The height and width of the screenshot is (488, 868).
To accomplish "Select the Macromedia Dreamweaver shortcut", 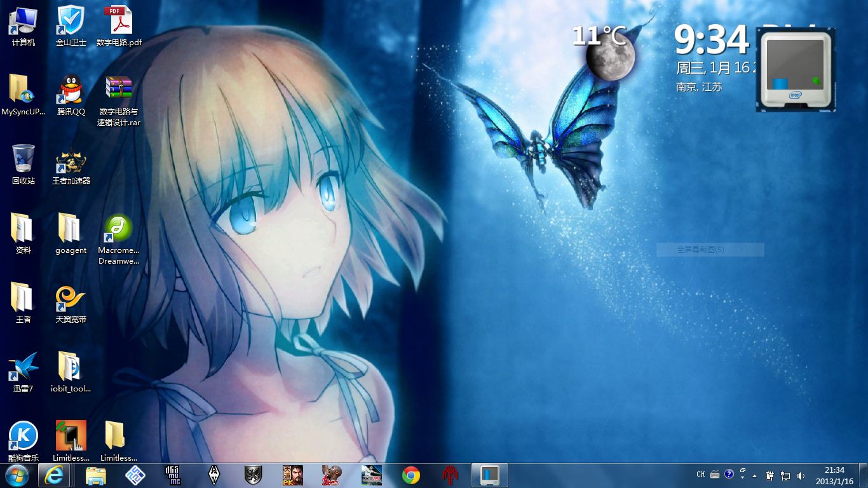I will pyautogui.click(x=119, y=240).
